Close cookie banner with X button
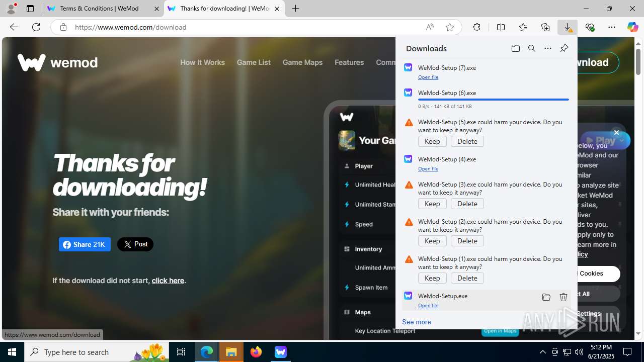Image resolution: width=644 pixels, height=362 pixels. [616, 133]
